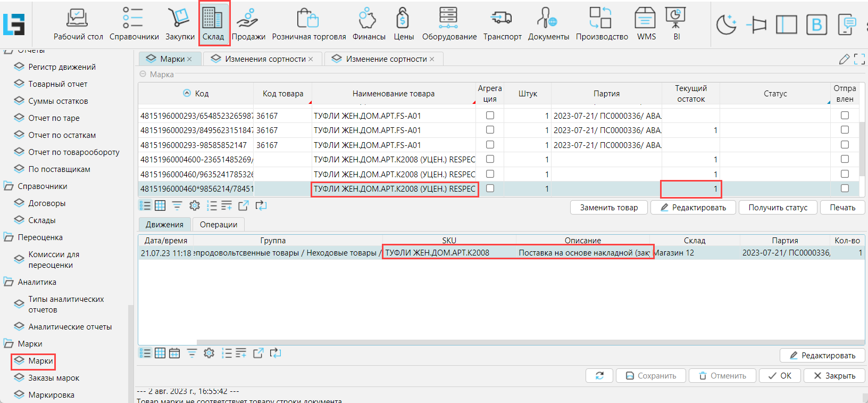
Task: Toggle Агрегация checkbox in the selected row
Action: pos(490,188)
